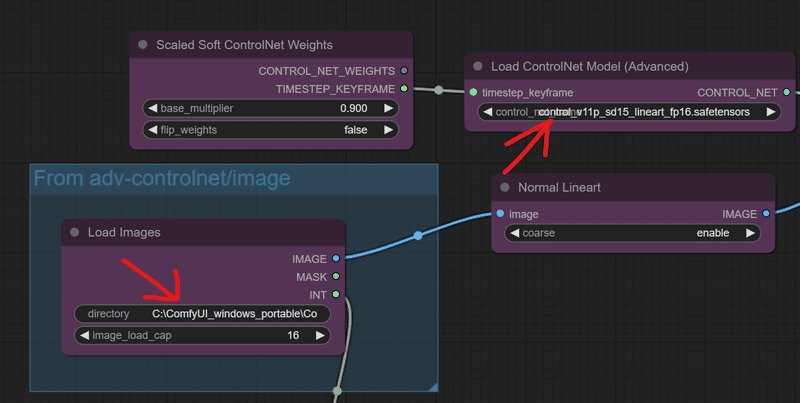The image size is (800, 403).
Task: Collapse the Scaled Soft ControlNet Weights node dot
Action: tap(143, 45)
